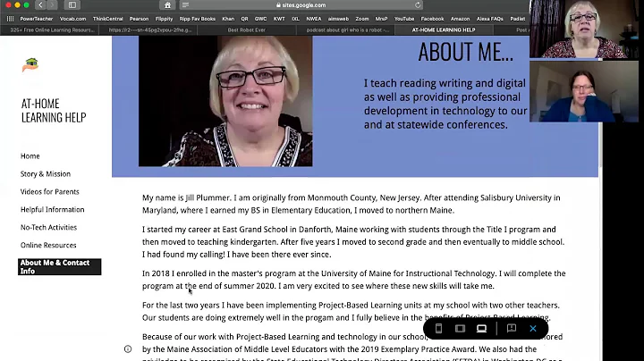This screenshot has width=644, height=361.
Task: Open the Khan bookmark
Action: pos(228,19)
